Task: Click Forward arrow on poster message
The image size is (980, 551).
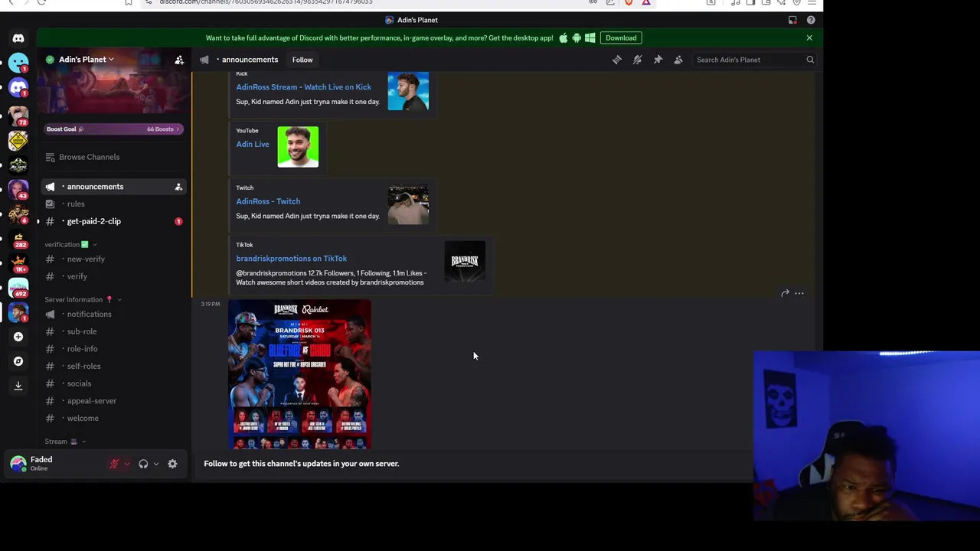Action: [785, 293]
